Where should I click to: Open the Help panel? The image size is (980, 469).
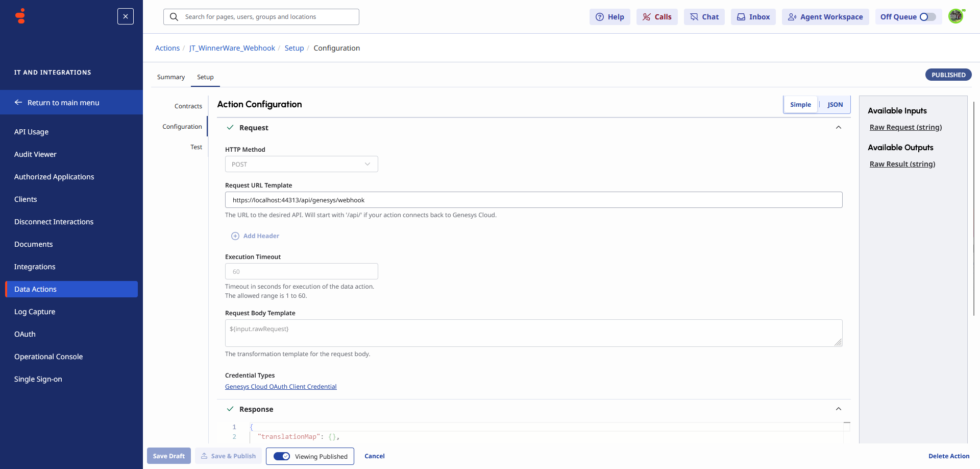click(x=609, y=16)
